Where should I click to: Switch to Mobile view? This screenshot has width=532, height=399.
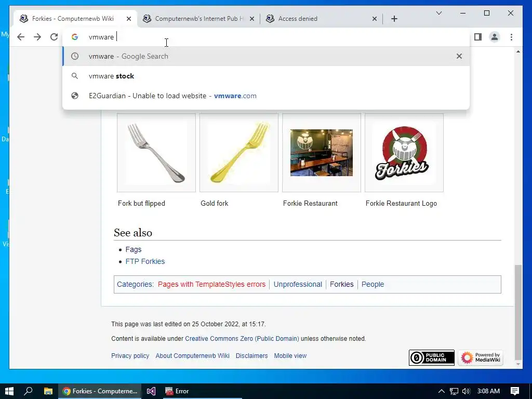(x=290, y=355)
